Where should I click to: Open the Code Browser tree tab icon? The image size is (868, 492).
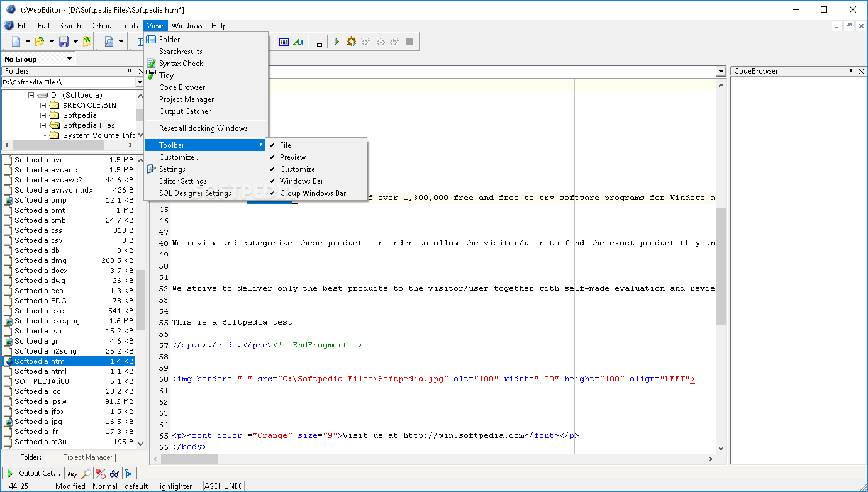tap(129, 473)
